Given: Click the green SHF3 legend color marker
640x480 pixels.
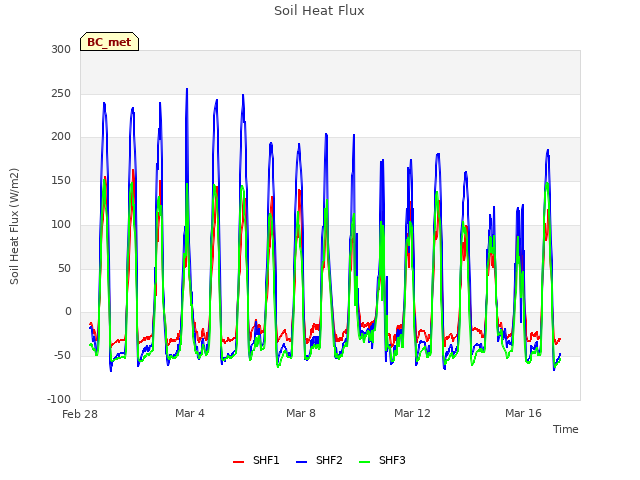Looking at the screenshot, I should click(364, 462).
